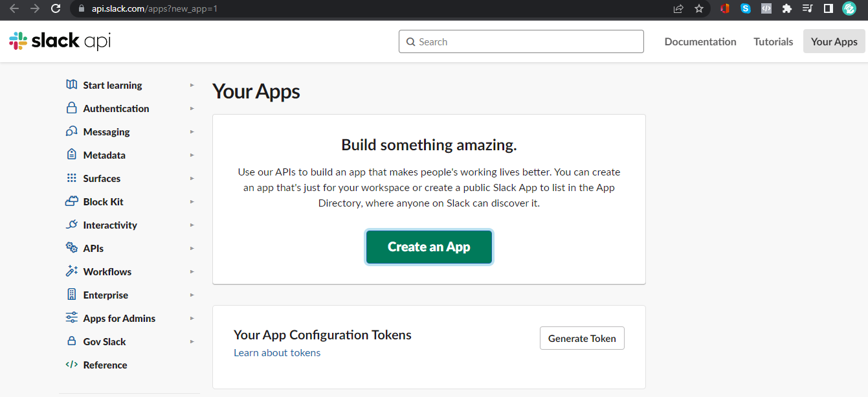Follow the Learn about tokens link
Screen dimensions: 868x397
[x=277, y=352]
